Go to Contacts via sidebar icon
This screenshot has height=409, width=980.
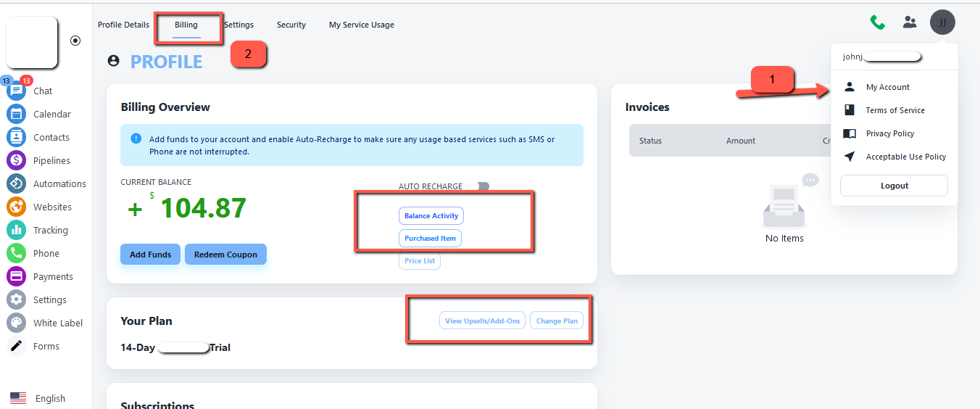tap(17, 137)
